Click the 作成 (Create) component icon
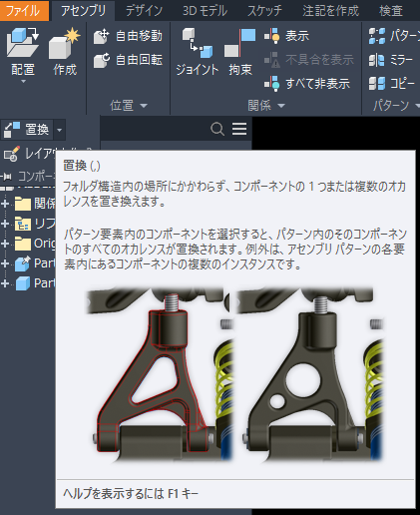420x515 pixels. coord(65,44)
